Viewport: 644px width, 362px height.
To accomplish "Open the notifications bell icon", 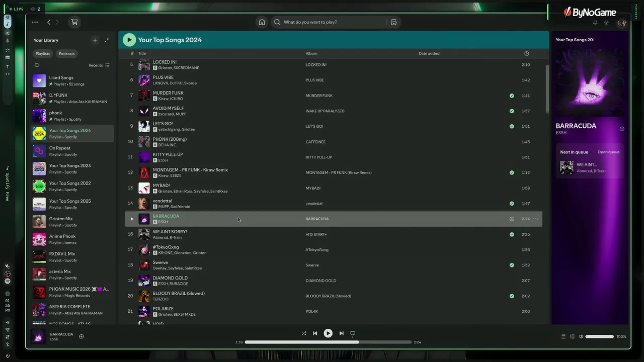I will [x=595, y=23].
